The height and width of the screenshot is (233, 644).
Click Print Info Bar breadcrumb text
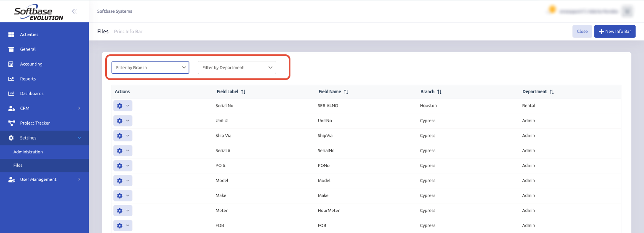128,32
